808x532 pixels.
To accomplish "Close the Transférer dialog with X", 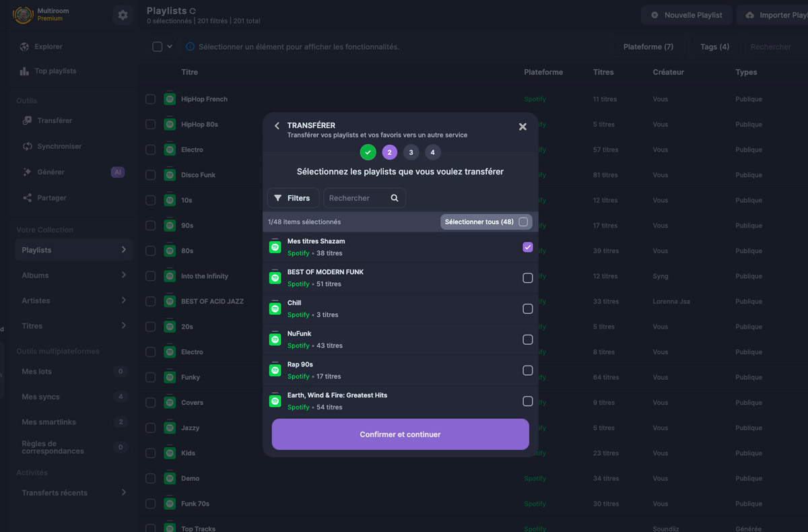I will (x=523, y=127).
